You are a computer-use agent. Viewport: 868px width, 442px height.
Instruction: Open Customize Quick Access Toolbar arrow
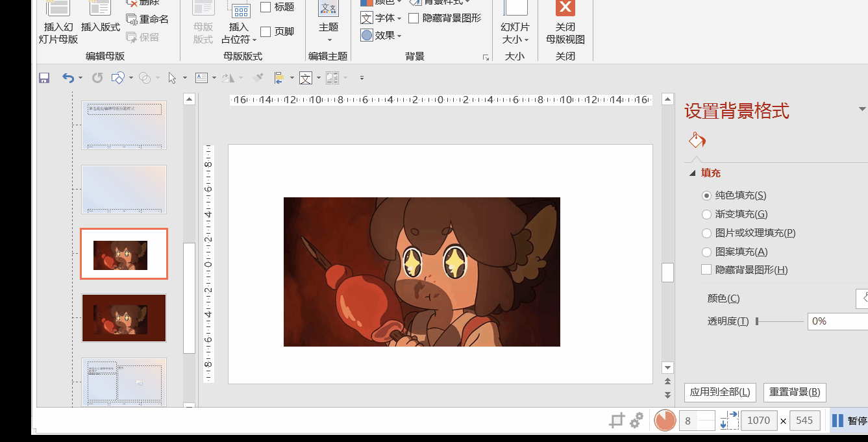[362, 78]
